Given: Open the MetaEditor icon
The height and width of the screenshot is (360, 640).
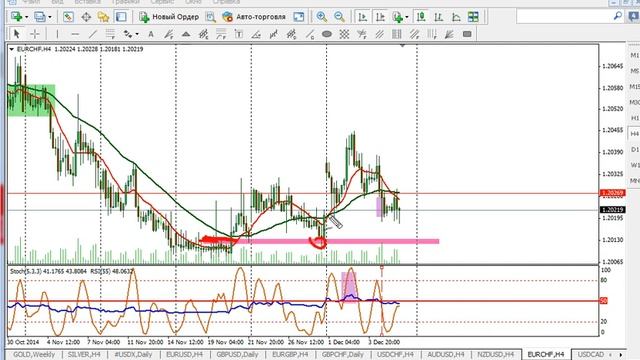Looking at the screenshot, I should click(x=211, y=17).
